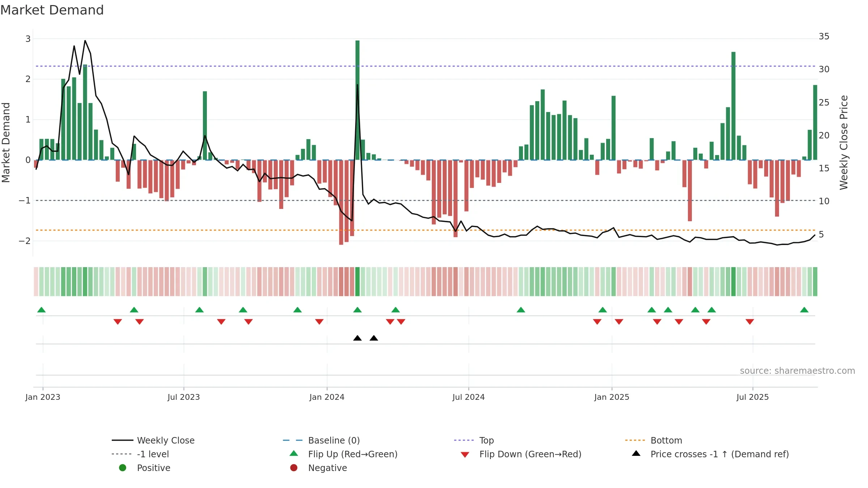Select the green Positive circle in the legend

[x=123, y=468]
